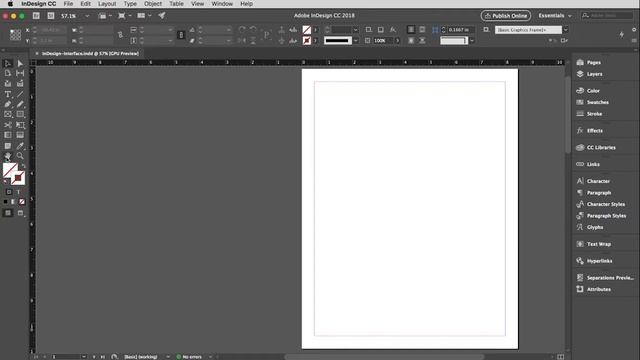Open the object style dropdown arrow
Screen dimensions: 640x360
coord(565,30)
